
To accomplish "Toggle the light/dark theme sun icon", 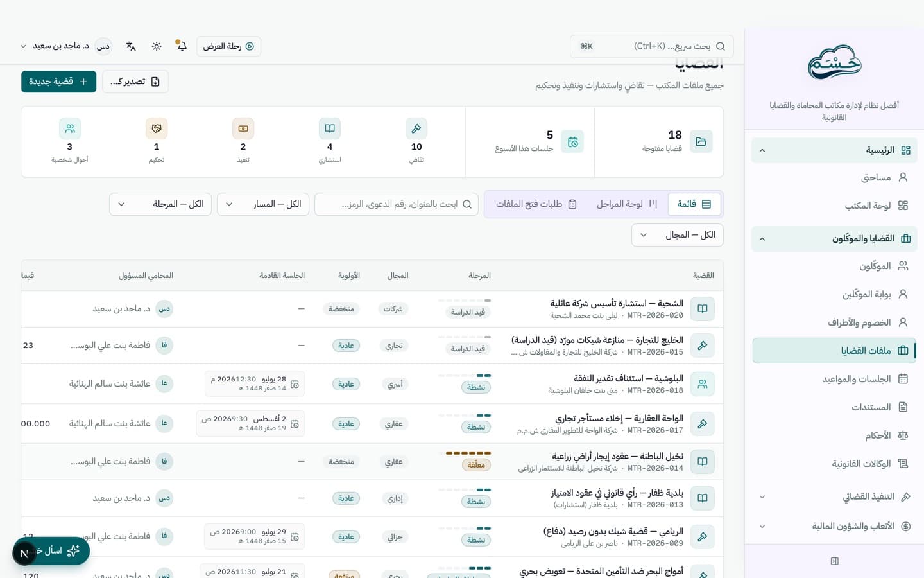I will pyautogui.click(x=157, y=46).
